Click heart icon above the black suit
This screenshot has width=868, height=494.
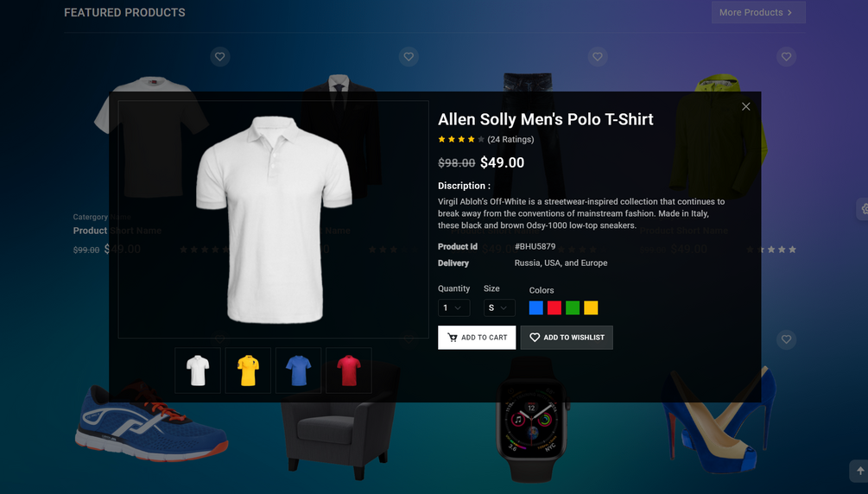pyautogui.click(x=409, y=56)
